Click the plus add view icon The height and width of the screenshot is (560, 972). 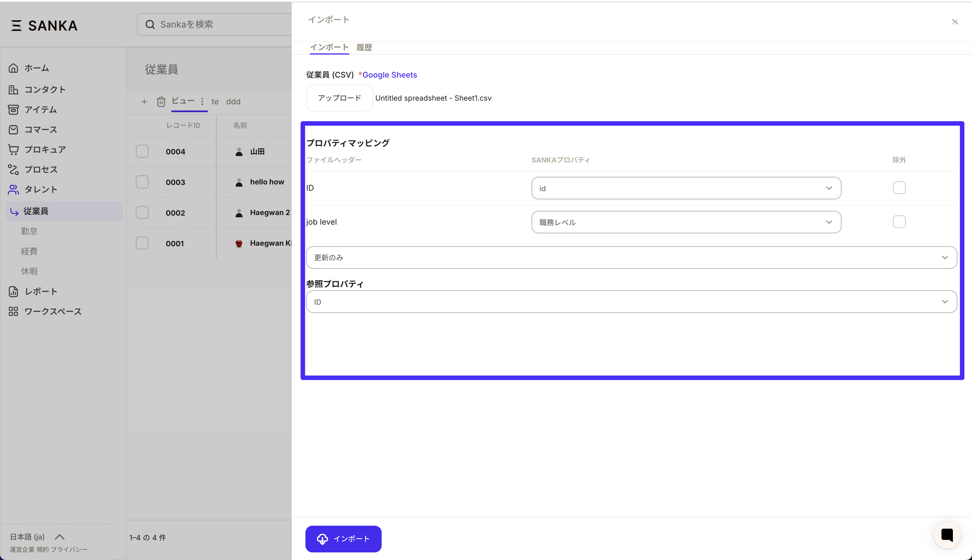click(144, 102)
